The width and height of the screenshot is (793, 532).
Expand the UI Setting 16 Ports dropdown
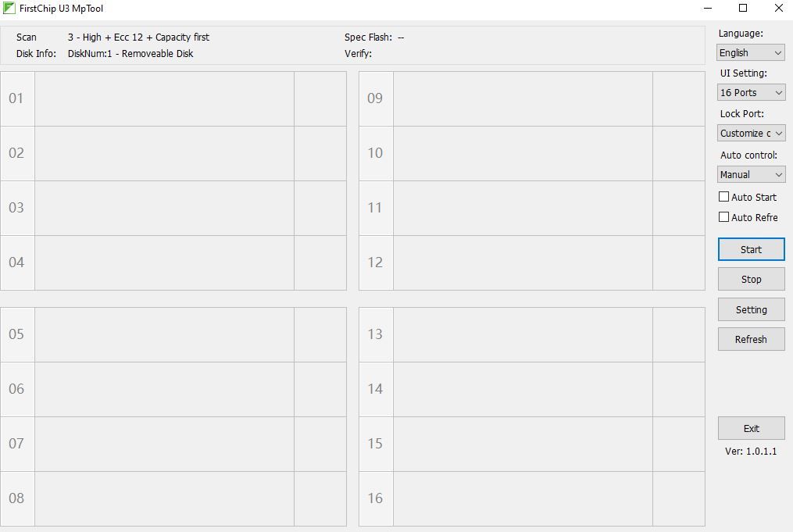751,92
